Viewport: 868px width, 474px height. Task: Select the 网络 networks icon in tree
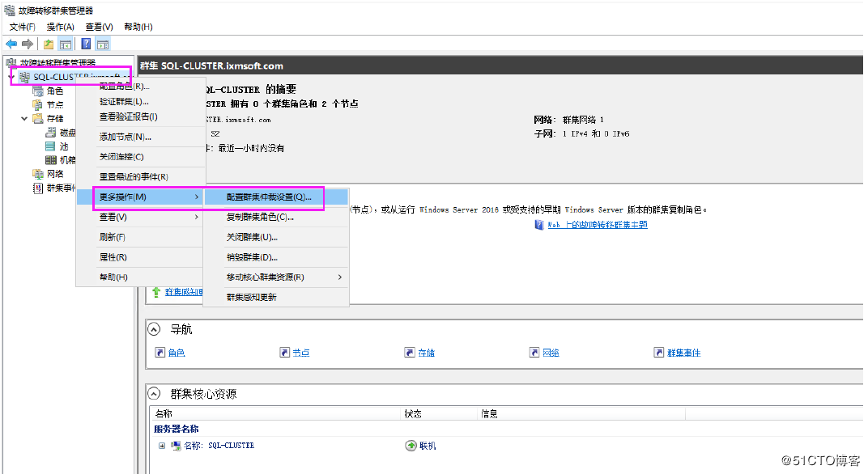coord(38,172)
